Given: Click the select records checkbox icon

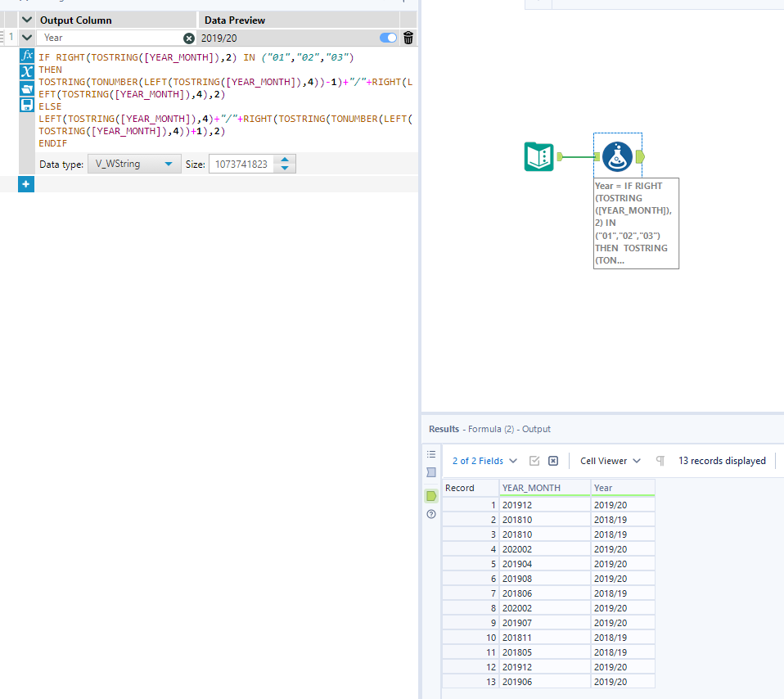Looking at the screenshot, I should tap(534, 460).
